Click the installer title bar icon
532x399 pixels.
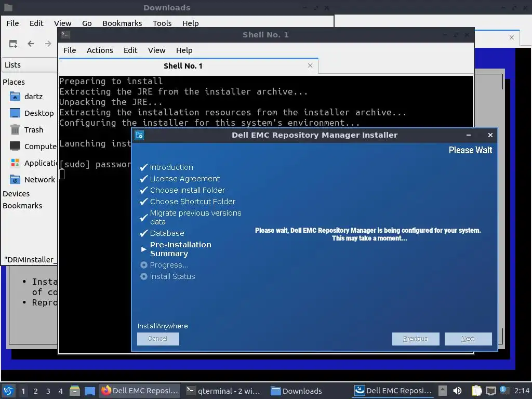139,135
